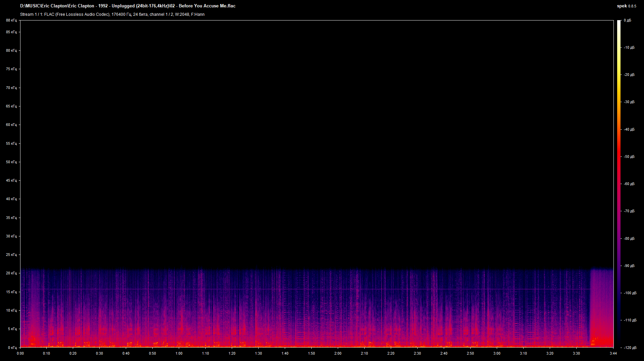This screenshot has height=361, width=644.
Task: Click the 2:00 time axis marker
Action: tap(338, 353)
